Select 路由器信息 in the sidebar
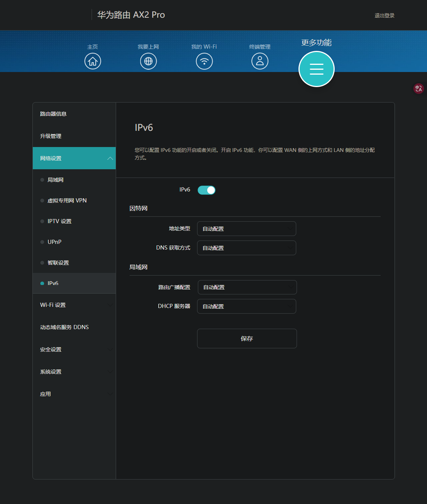The width and height of the screenshot is (427, 504). pyautogui.click(x=74, y=114)
